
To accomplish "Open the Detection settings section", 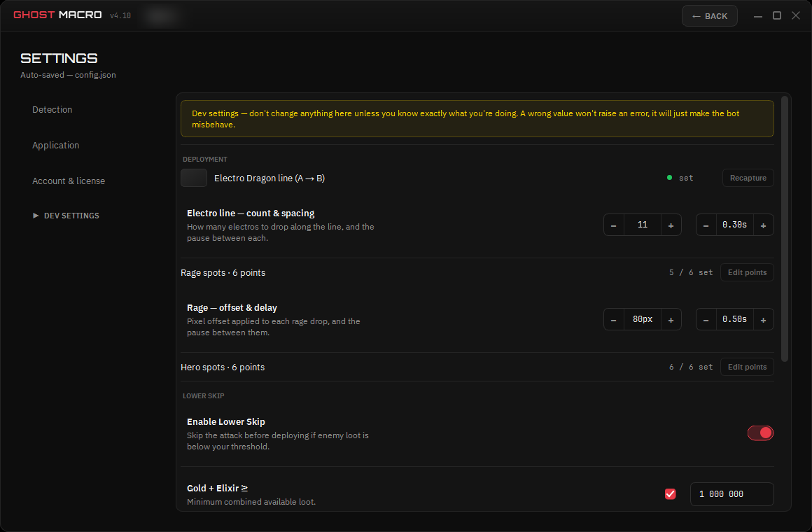I will tap(52, 110).
